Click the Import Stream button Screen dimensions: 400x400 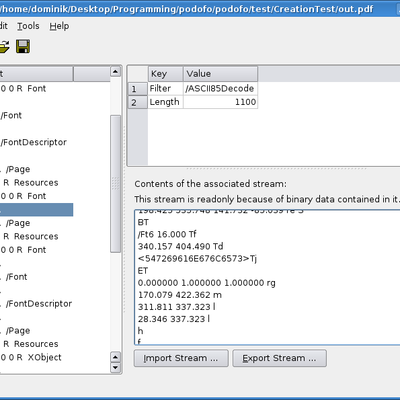(181, 358)
